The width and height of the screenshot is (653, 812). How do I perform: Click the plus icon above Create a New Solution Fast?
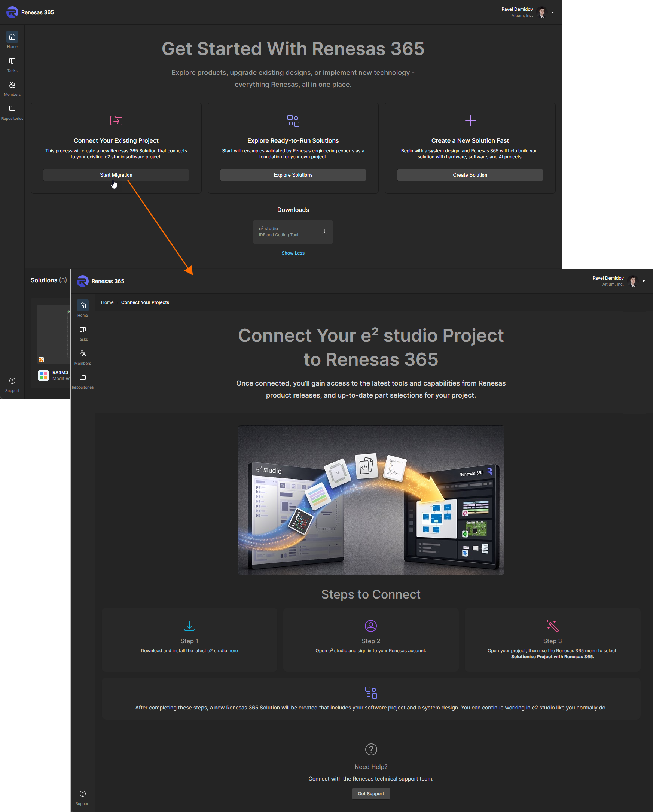tap(470, 121)
